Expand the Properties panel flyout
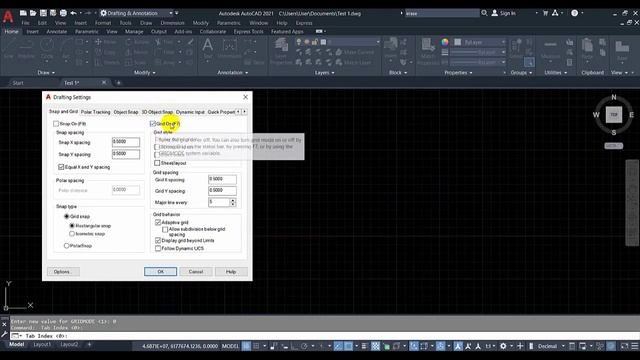Viewport: 640px width, 360px height. tap(458, 73)
